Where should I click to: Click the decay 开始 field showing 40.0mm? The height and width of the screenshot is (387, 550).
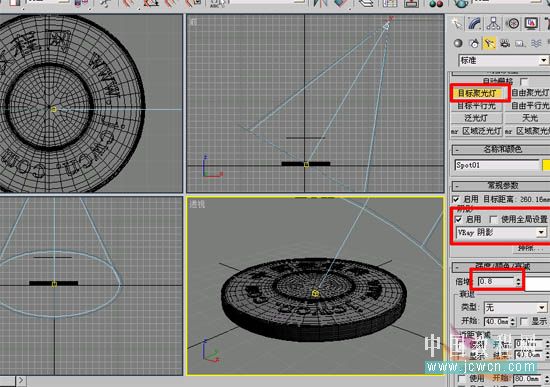[x=496, y=321]
